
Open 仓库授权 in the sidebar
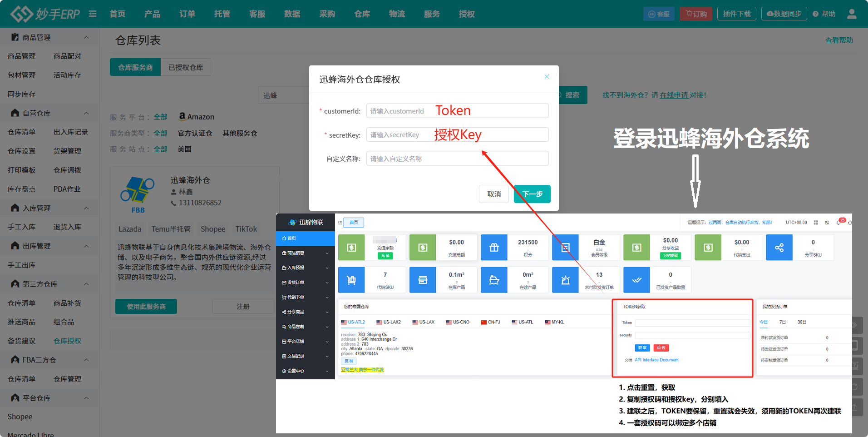click(x=67, y=341)
